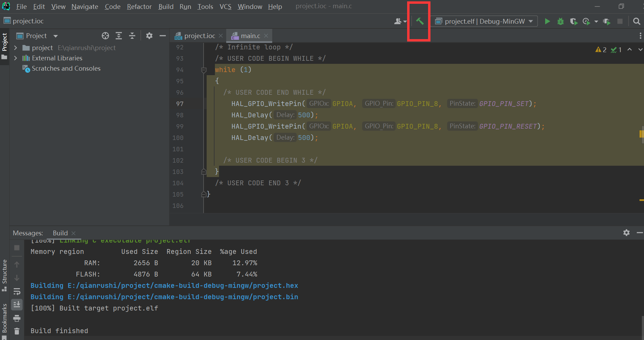Open the Run menu
The image size is (644, 340).
185,7
